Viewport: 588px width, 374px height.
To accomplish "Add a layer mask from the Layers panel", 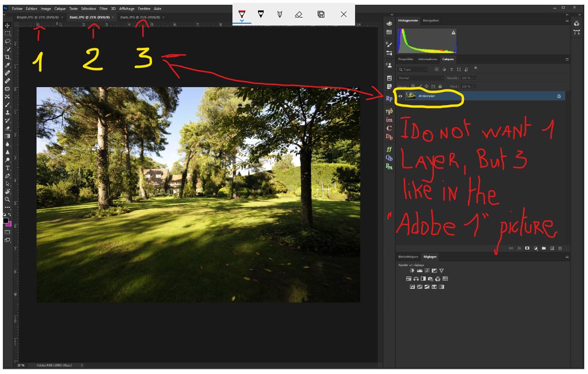I will point(527,248).
